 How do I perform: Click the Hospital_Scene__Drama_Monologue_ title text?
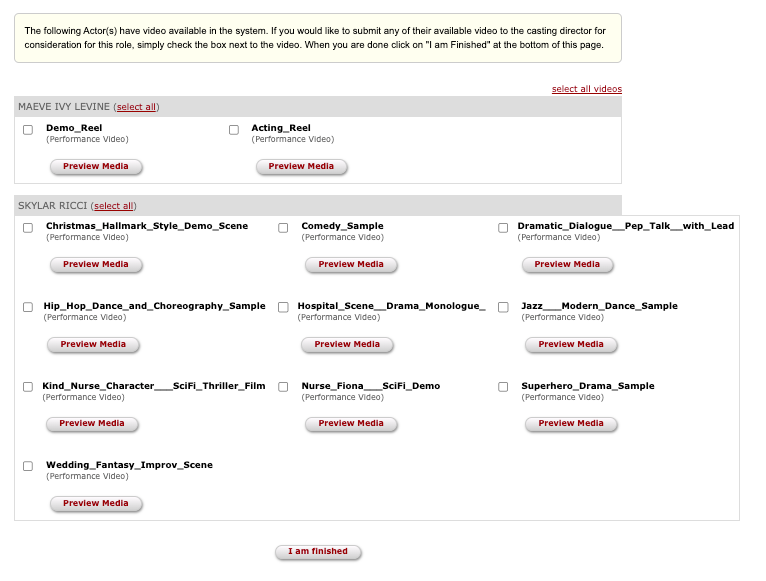point(392,306)
